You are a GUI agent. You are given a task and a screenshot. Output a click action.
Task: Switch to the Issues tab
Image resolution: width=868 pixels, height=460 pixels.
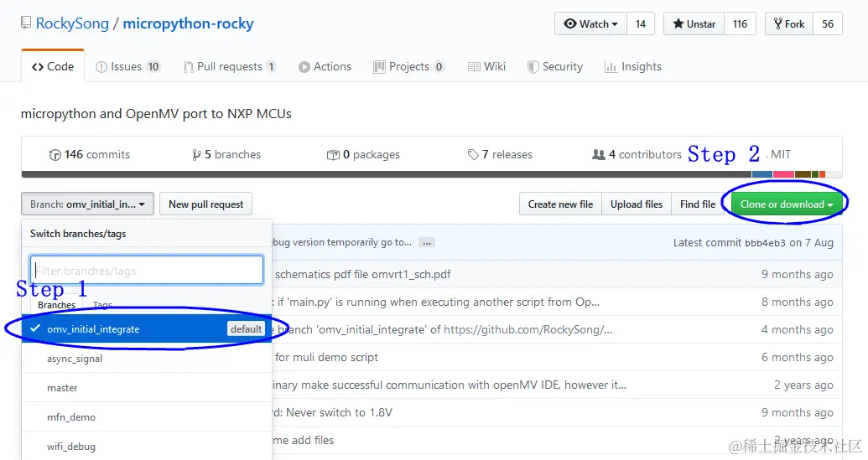(x=127, y=66)
